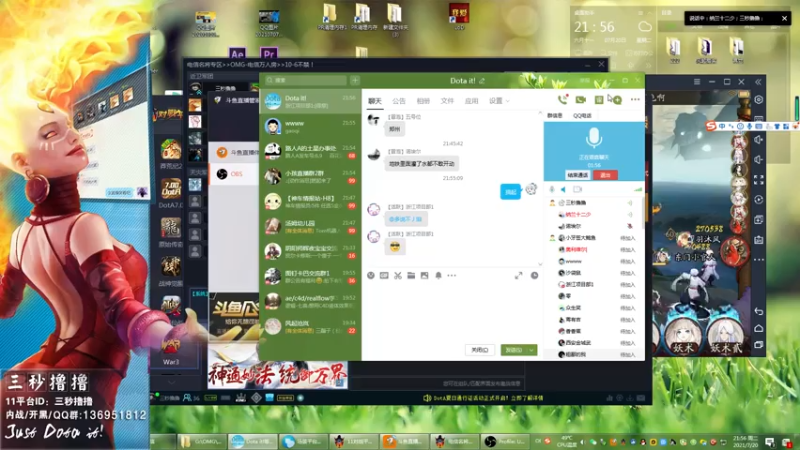Image resolution: width=800 pixels, height=450 pixels.
Task: Click the back arrow on emulator sidebar
Action: point(759,311)
